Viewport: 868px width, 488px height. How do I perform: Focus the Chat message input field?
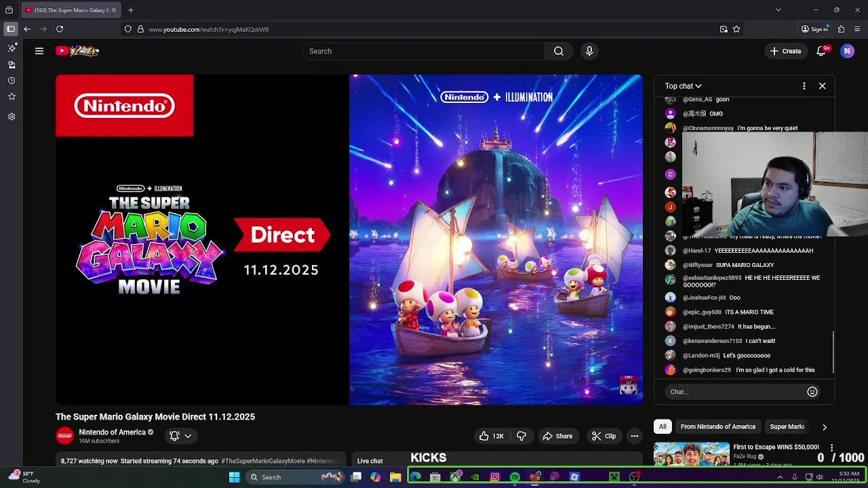(x=735, y=392)
